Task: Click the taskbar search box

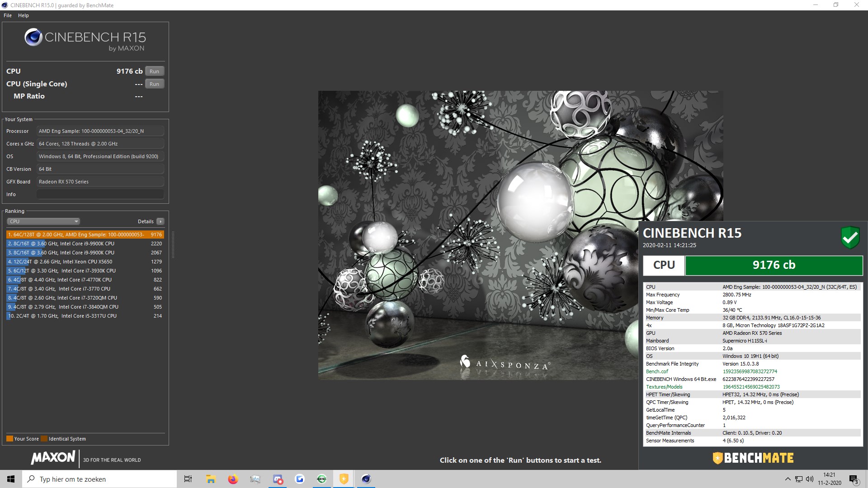Action: [x=99, y=479]
